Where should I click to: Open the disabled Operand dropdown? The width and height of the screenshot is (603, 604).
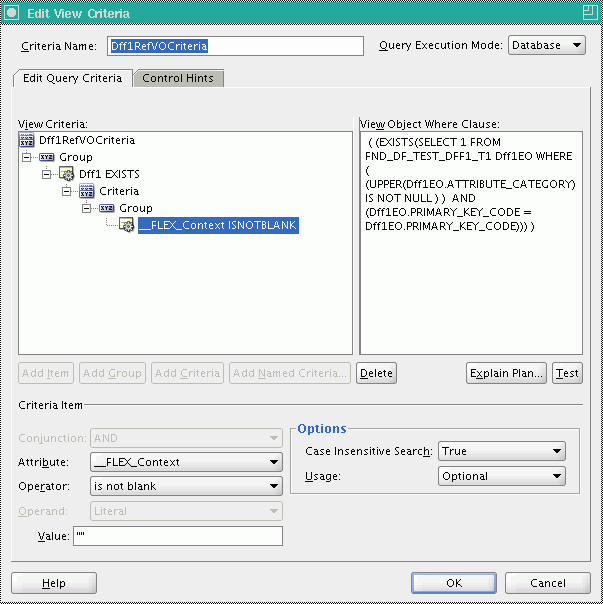186,511
